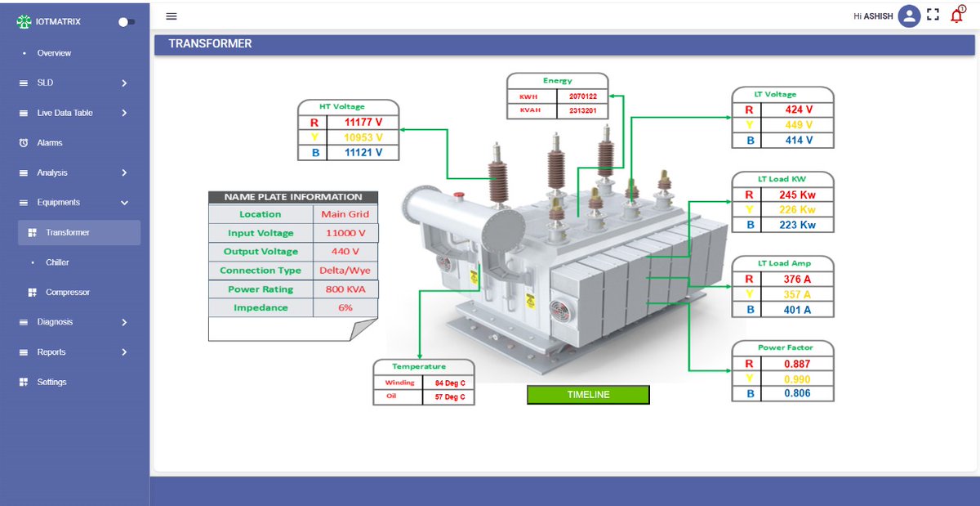Expand the Reports menu chevron

click(x=124, y=352)
